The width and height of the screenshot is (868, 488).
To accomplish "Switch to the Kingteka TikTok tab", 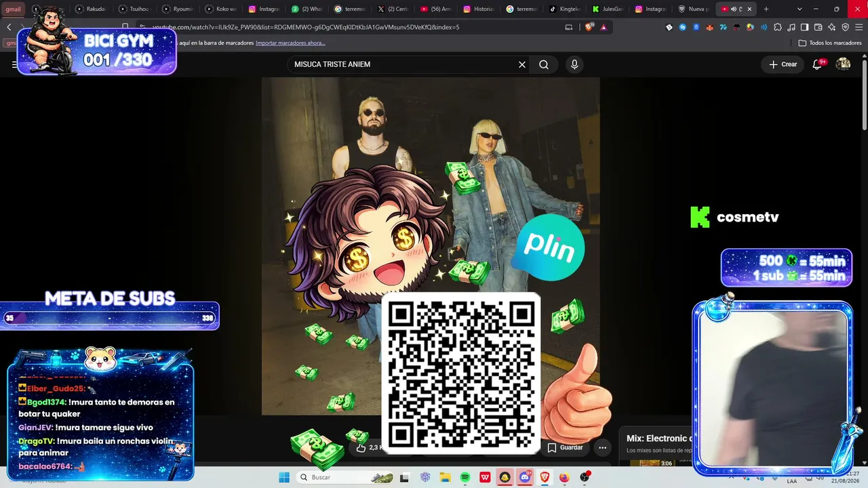I will point(564,9).
